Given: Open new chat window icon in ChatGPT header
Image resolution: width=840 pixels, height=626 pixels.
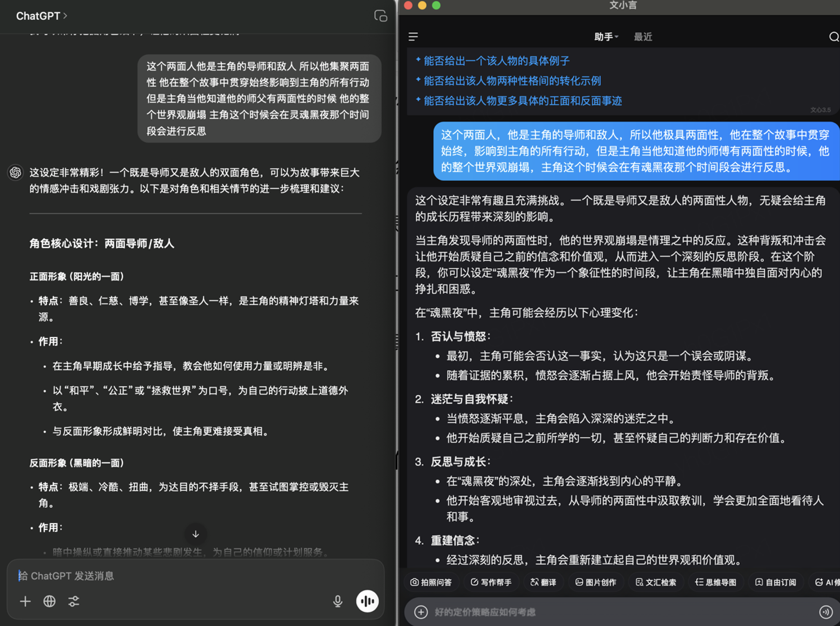Looking at the screenshot, I should point(381,16).
